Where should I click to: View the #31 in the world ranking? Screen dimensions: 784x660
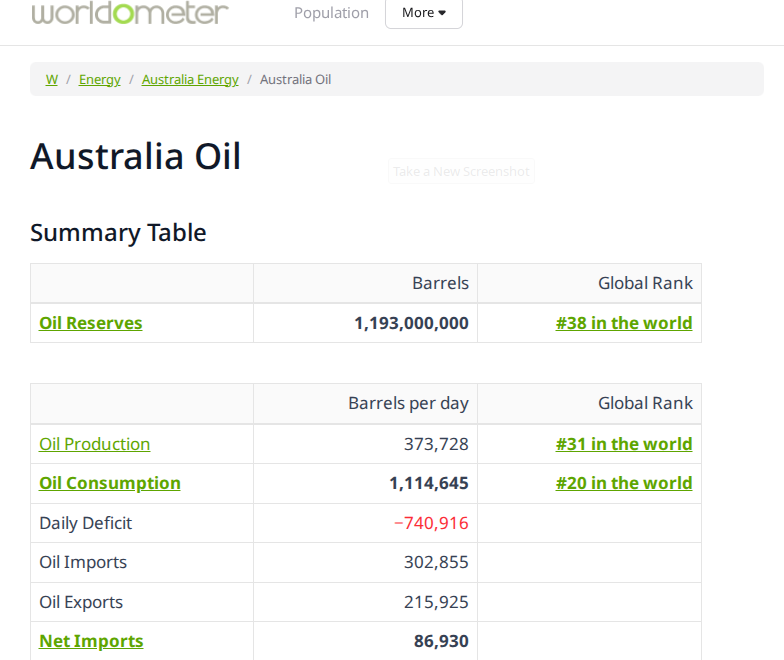pos(624,444)
